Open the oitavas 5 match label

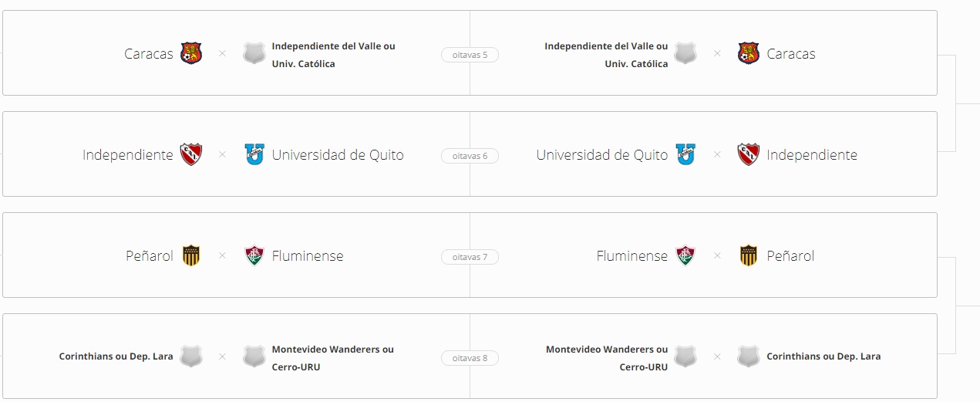[470, 55]
